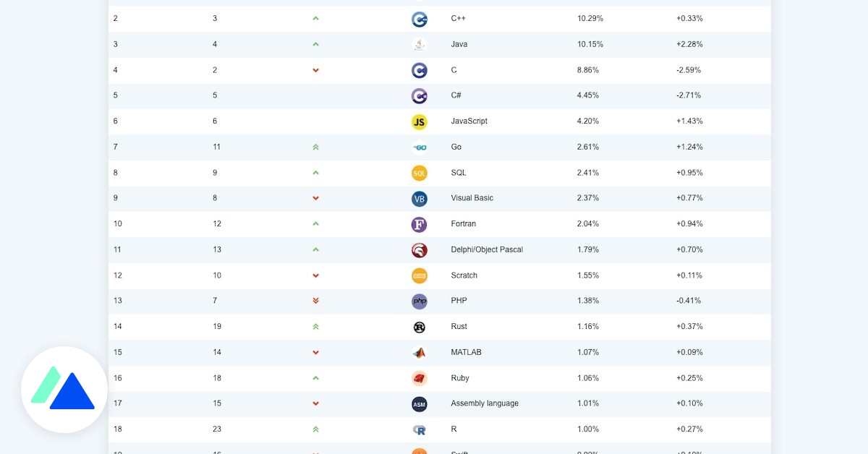Viewport: 868px width, 454px height.
Task: Click the orange SQL icon
Action: 419,174
